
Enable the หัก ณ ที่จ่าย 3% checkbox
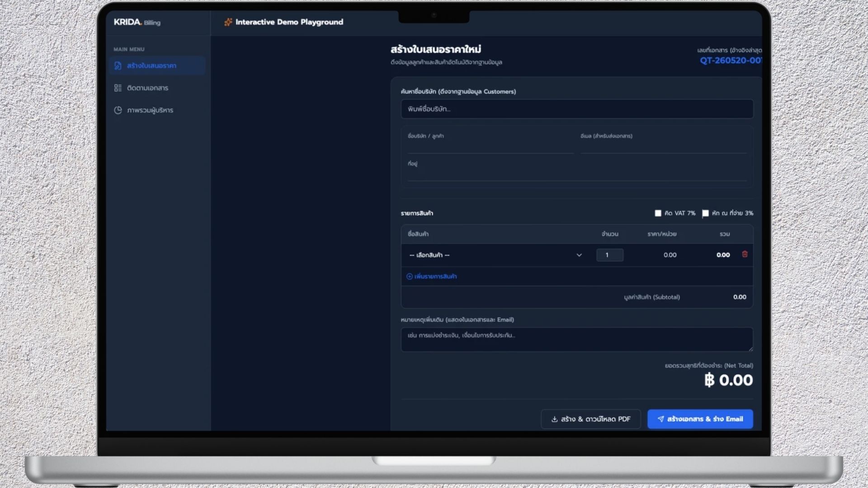tap(705, 213)
